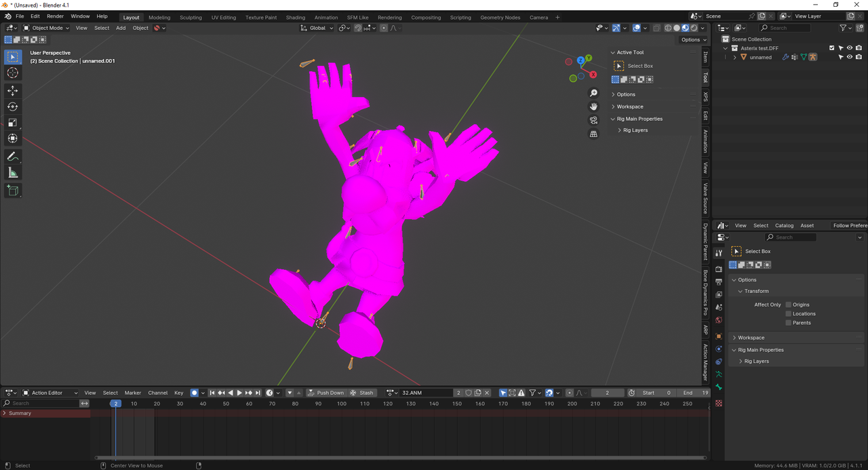The width and height of the screenshot is (868, 470).
Task: Open the Scene properties tab icon
Action: point(719,307)
